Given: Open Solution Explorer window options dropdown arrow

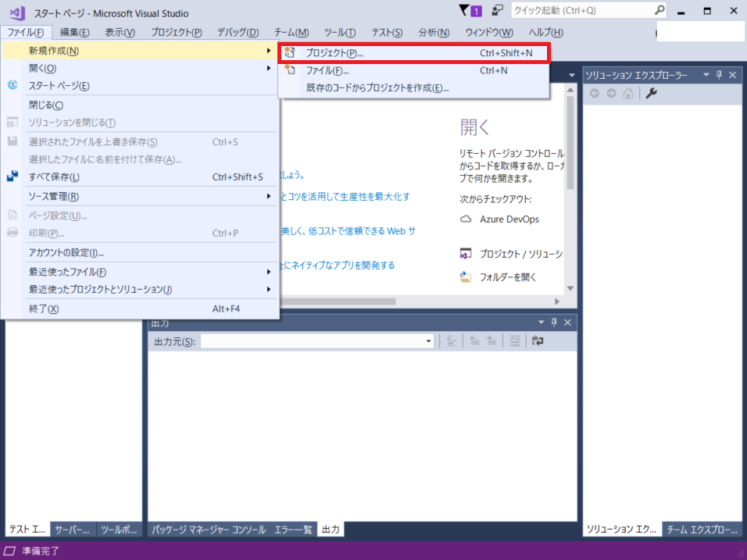Looking at the screenshot, I should pyautogui.click(x=706, y=75).
